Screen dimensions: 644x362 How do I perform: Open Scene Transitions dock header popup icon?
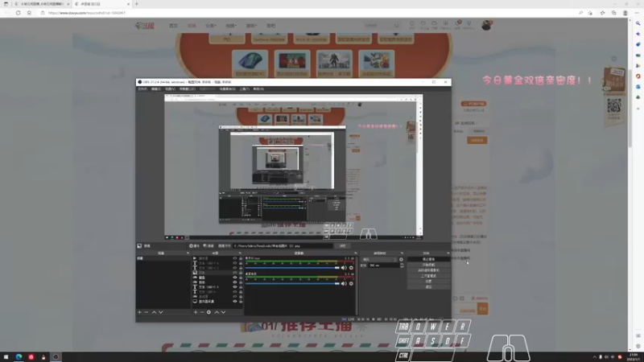(402, 253)
